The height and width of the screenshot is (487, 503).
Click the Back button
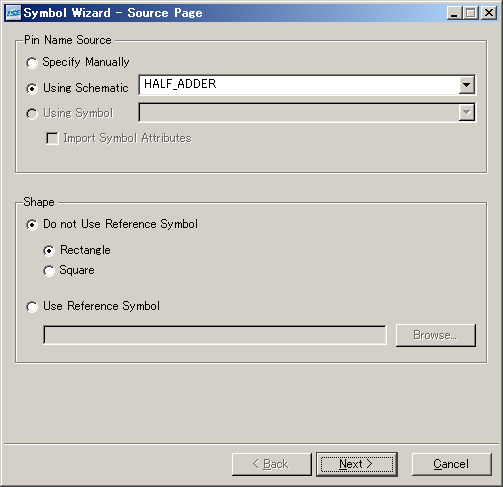coord(272,464)
